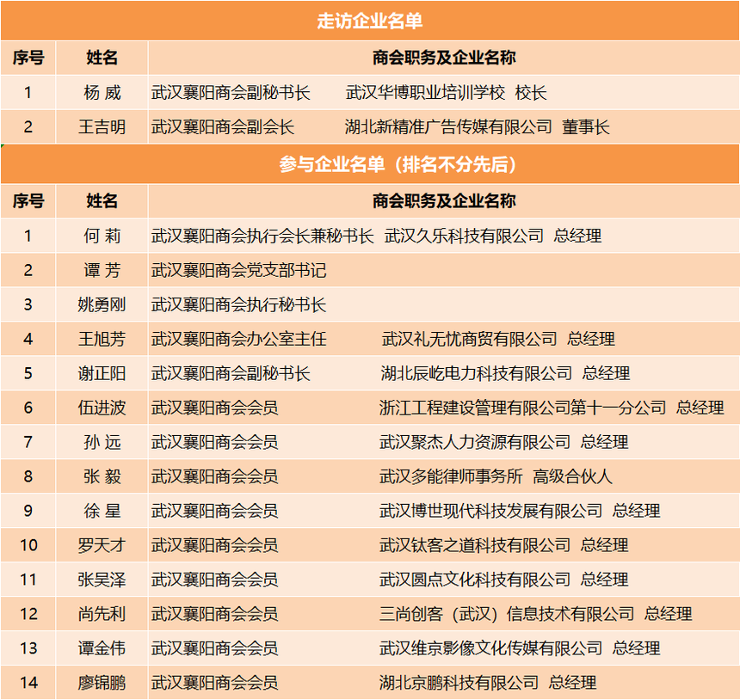740x700 pixels.
Task: Click the name '孙 远'
Action: 102,442
